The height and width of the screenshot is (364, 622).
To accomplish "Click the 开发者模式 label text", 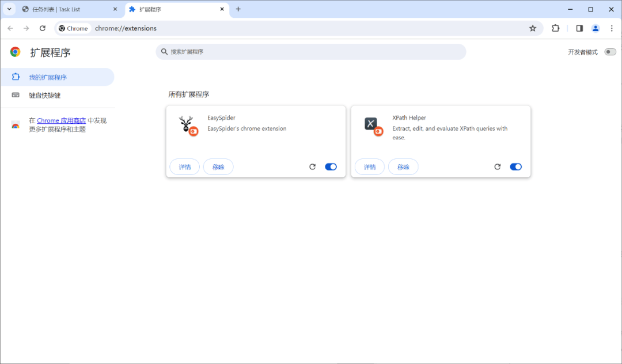I will point(583,52).
